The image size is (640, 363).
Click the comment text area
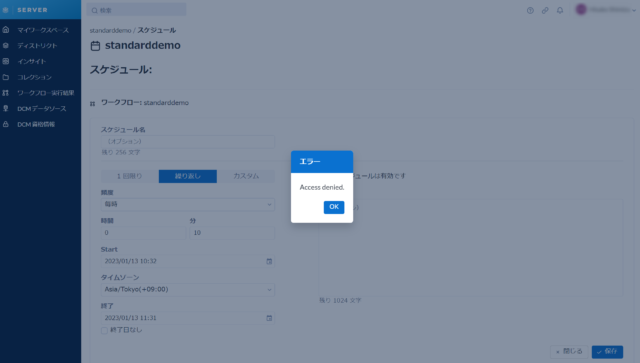tap(471, 247)
